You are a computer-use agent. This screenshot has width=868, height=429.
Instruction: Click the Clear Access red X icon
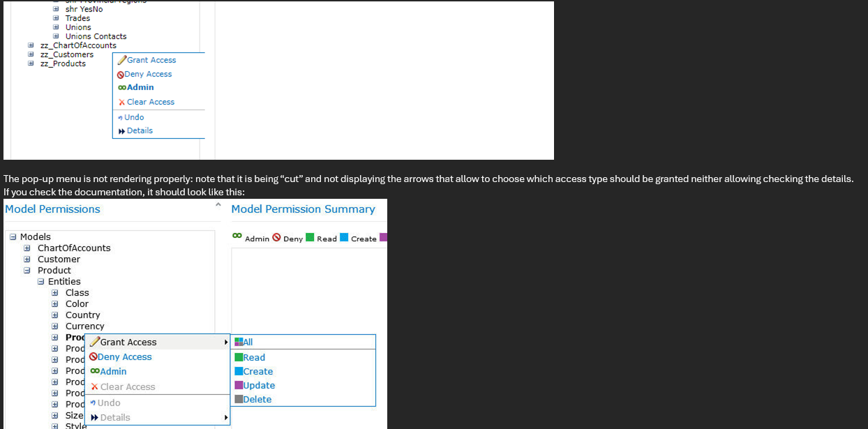[x=124, y=102]
